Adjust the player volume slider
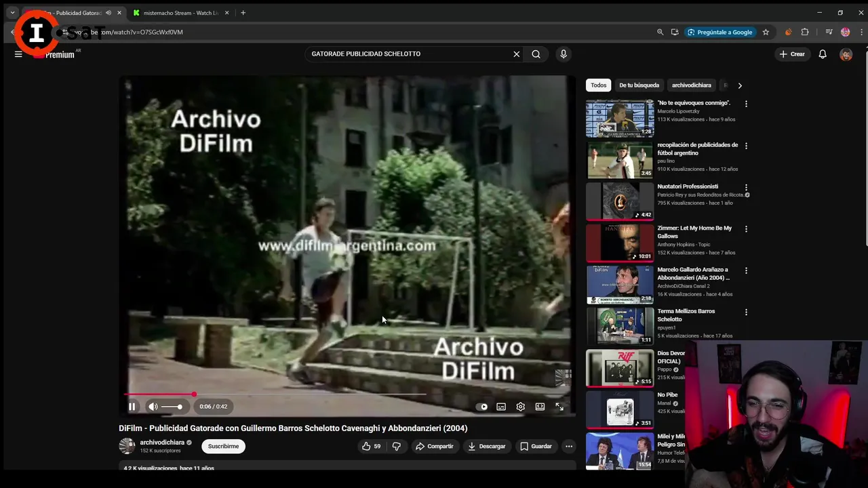The image size is (868, 488). (172, 407)
